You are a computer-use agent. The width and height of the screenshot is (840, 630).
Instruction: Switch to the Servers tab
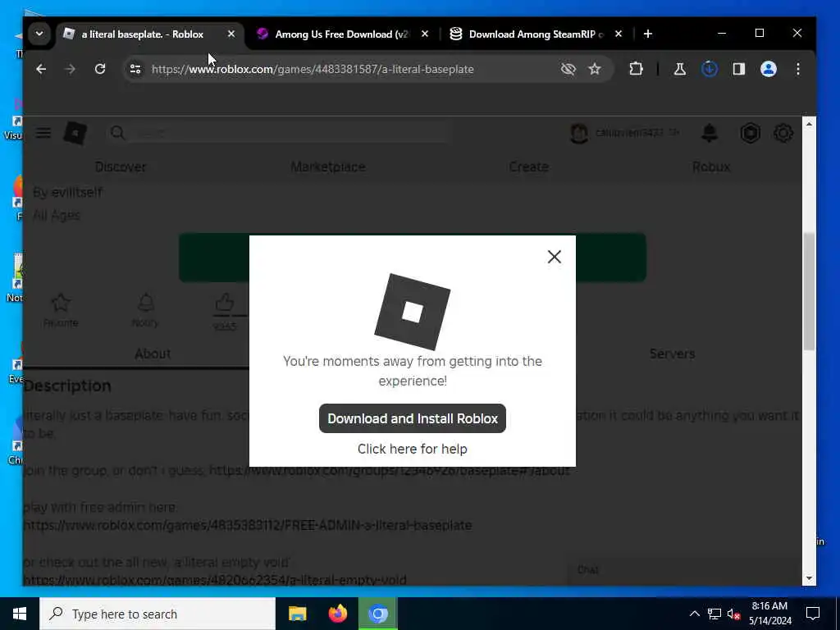click(673, 354)
